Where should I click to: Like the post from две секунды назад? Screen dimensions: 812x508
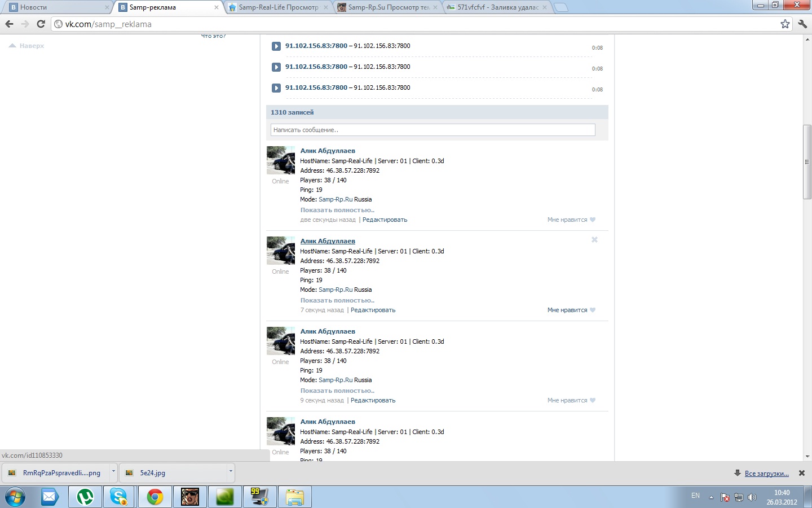click(571, 220)
